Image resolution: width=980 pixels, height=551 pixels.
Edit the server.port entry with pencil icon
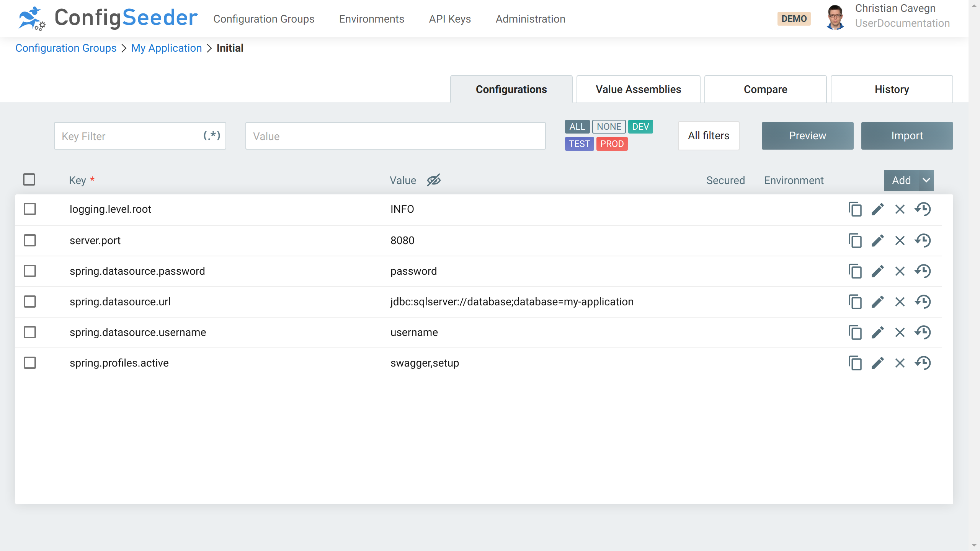[877, 241]
